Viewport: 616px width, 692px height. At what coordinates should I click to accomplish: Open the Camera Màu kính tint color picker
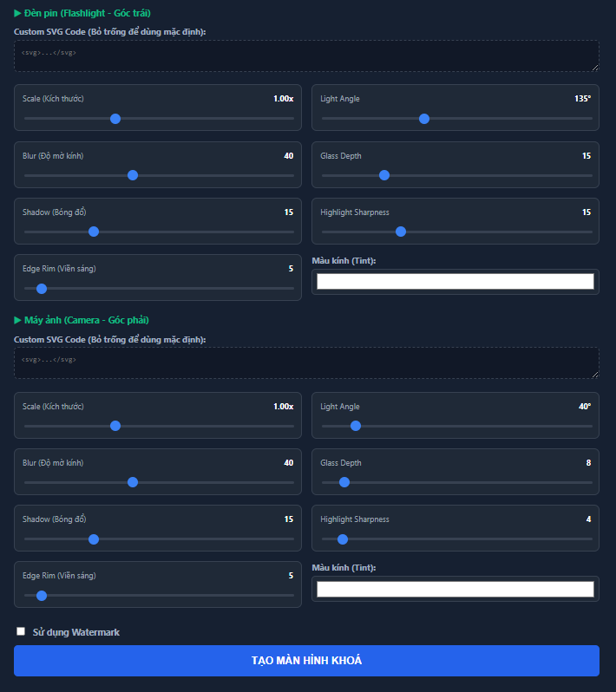pos(455,589)
